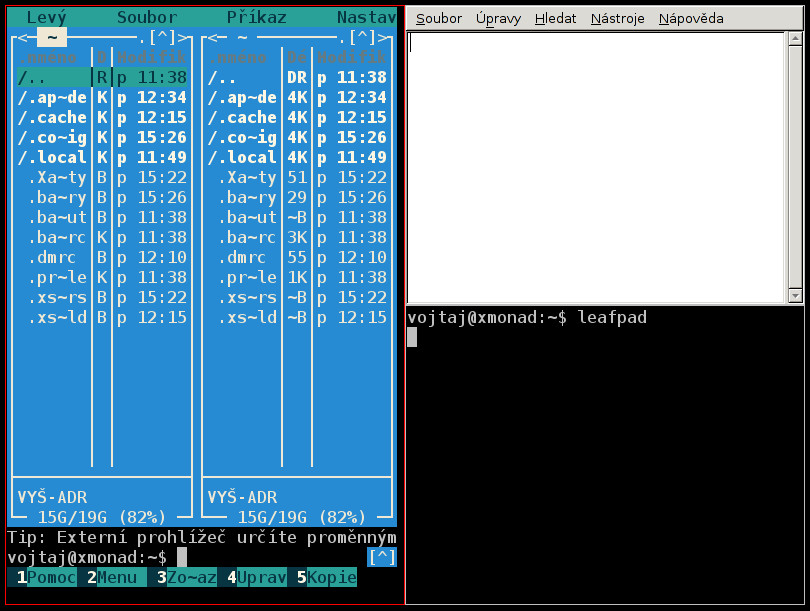Click the 1 Pomoc function key button
The image size is (810, 611).
click(46, 577)
